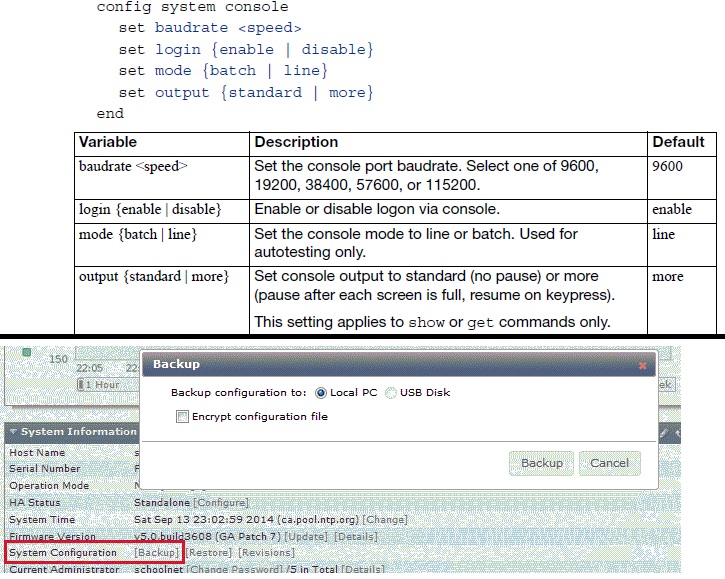
Task: Click the Firmware Version [Update] link
Action: pyautogui.click(x=306, y=537)
